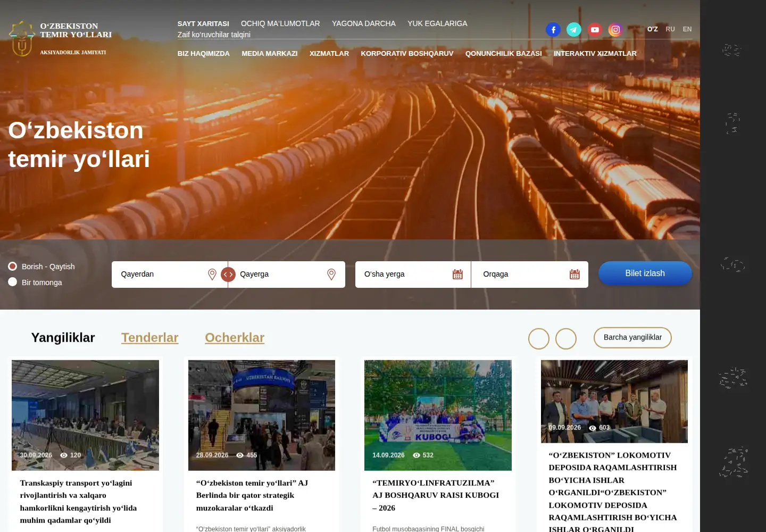Open the TEMIRYO'LINFRATUZILMA AJ BOSHQARUV news headline

436,495
